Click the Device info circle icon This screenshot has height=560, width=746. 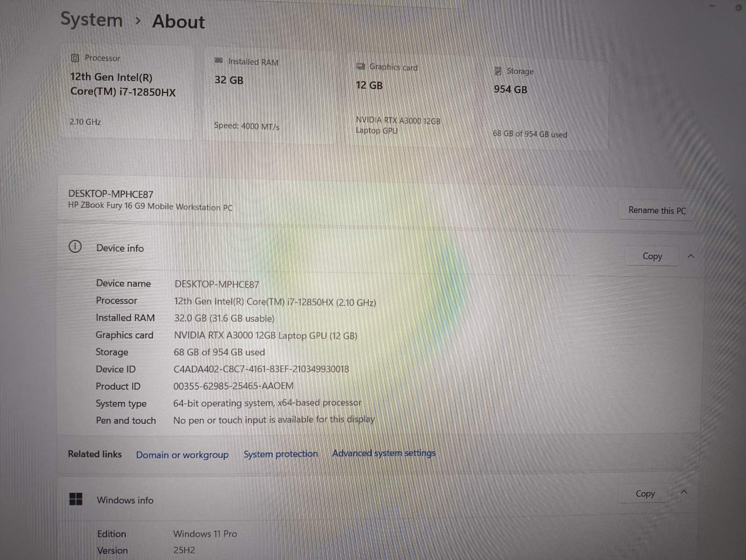(75, 247)
